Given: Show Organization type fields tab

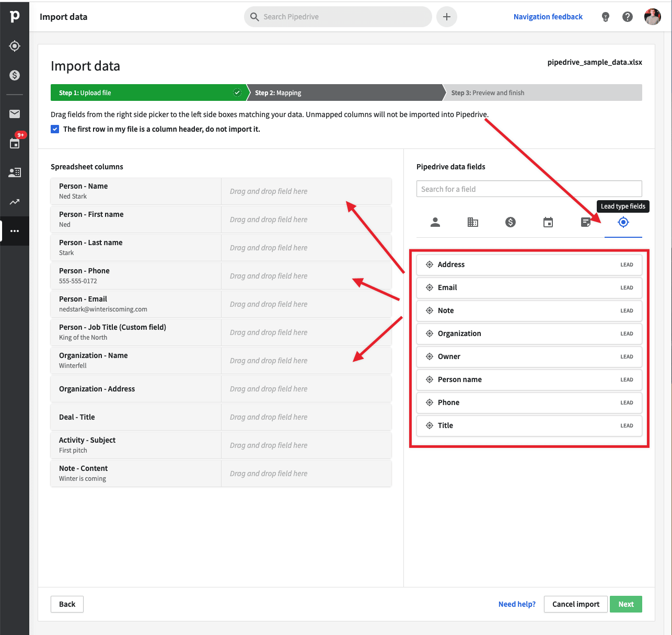Looking at the screenshot, I should pyautogui.click(x=473, y=223).
